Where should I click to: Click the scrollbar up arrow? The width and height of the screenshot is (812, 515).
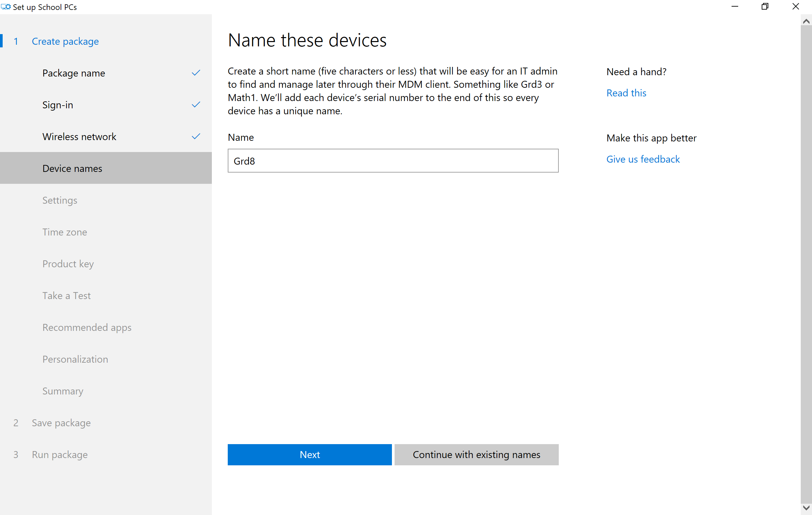click(x=806, y=22)
